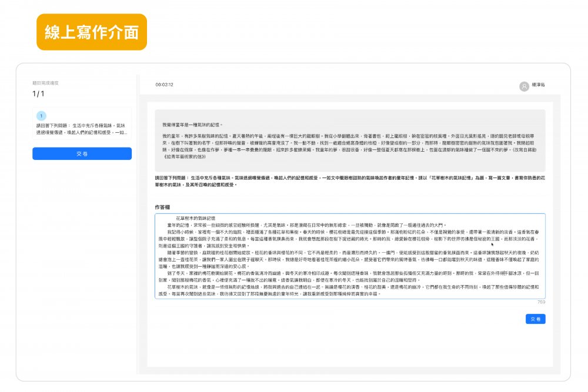Click the gray reading passage box
Viewport: 588px width, 392px height.
[349, 140]
